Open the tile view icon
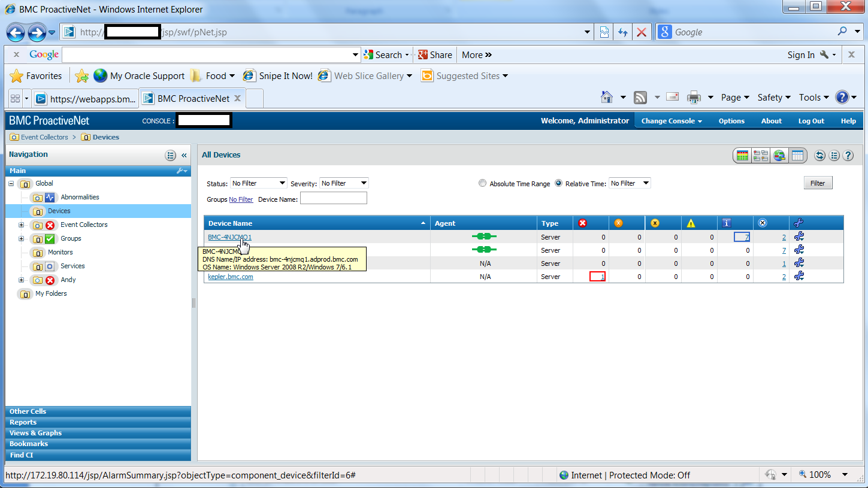This screenshot has height=488, width=868. [761, 156]
